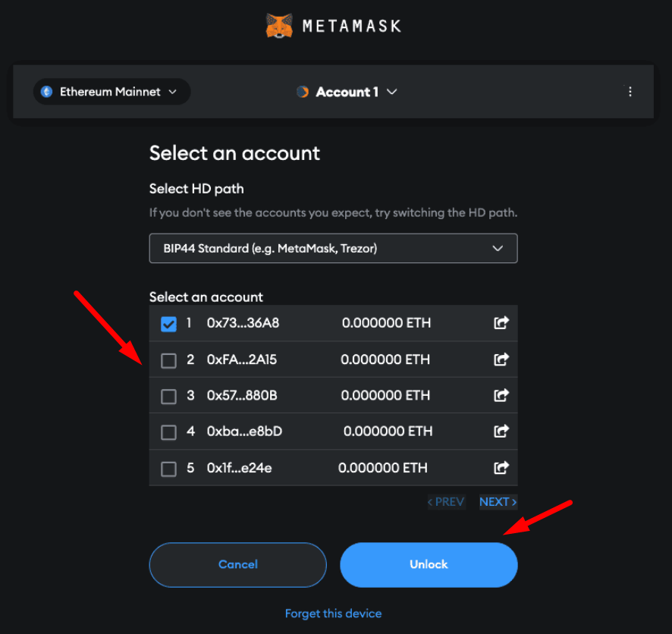The height and width of the screenshot is (634, 672).
Task: Open explorer link for account 0x73...36A8
Action: coord(501,322)
